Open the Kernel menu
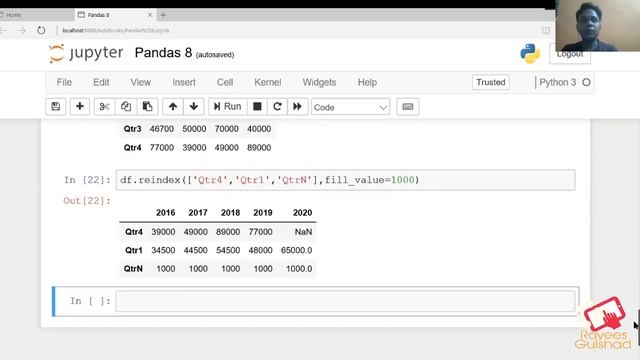640x360 pixels. coord(268,82)
